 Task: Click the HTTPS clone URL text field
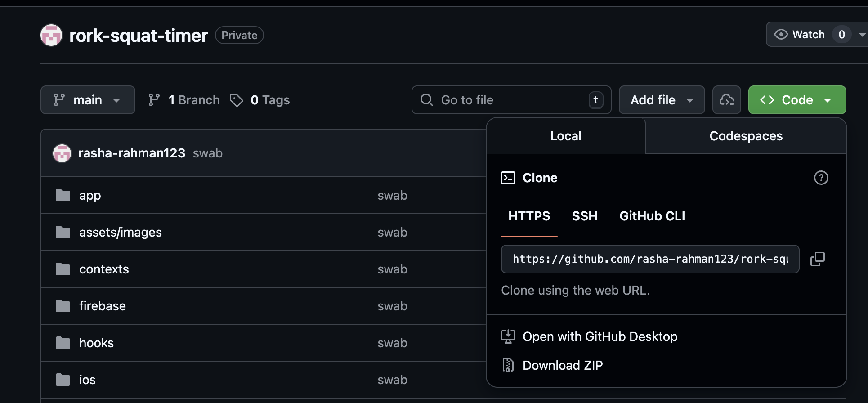click(x=650, y=259)
